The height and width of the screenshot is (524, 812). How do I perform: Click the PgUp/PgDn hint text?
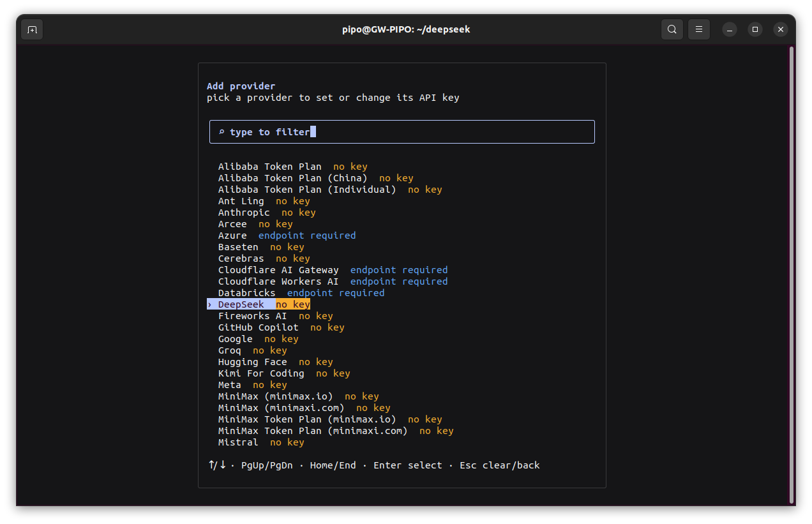(x=267, y=465)
